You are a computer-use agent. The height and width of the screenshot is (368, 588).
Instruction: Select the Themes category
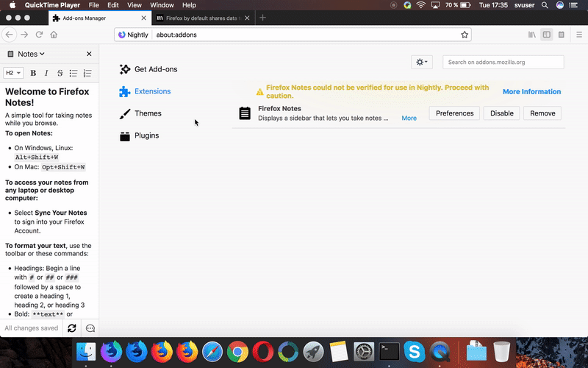coord(140,113)
